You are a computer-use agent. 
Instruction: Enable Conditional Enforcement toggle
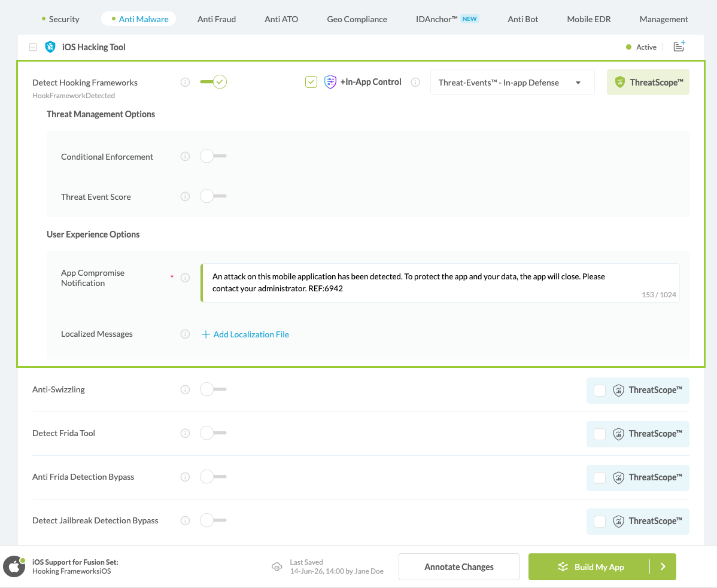(x=213, y=156)
